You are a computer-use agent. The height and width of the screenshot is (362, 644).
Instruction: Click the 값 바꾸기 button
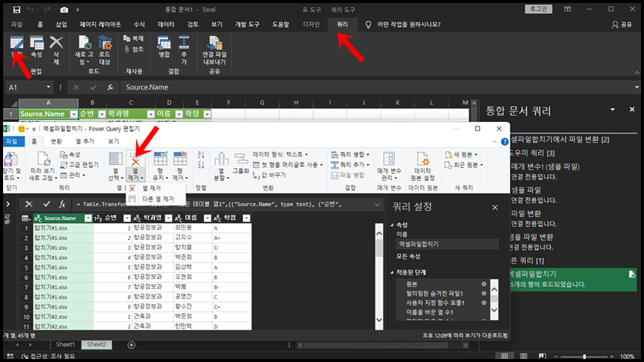[x=269, y=175]
